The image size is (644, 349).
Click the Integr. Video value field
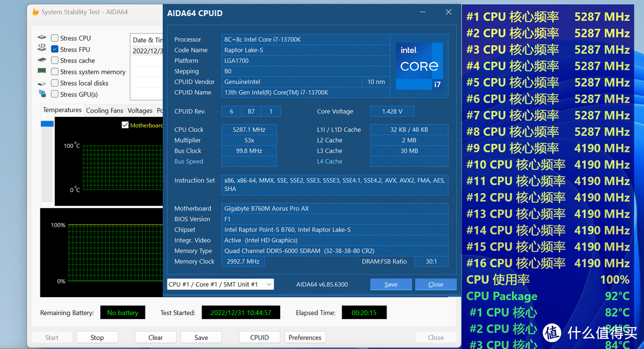coord(335,240)
